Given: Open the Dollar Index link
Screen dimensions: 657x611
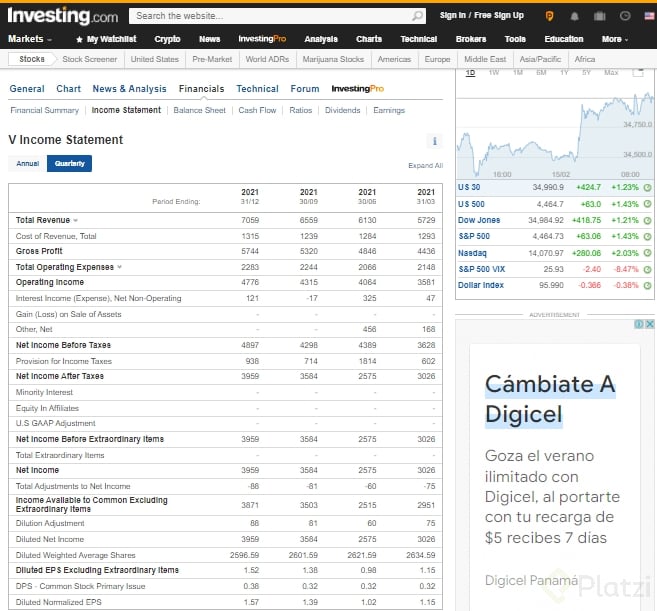Looking at the screenshot, I should pos(481,285).
